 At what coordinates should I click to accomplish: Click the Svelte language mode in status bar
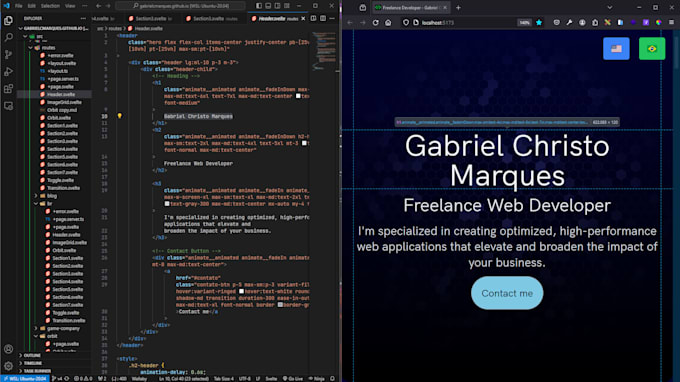[x=271, y=379]
